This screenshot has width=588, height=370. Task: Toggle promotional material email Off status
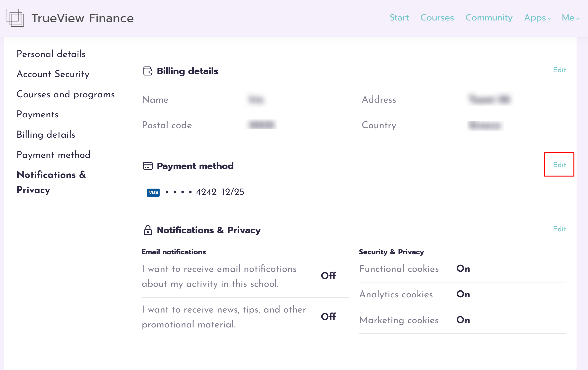tap(328, 317)
